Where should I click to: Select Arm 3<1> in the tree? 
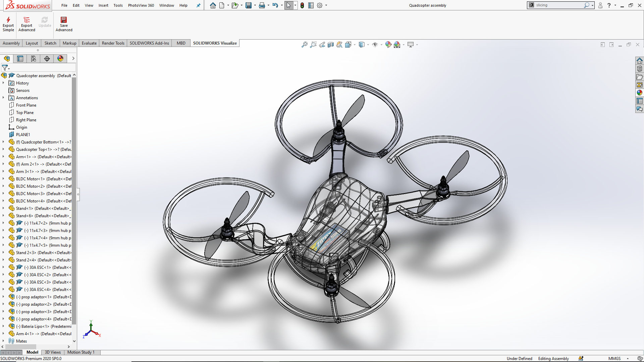pos(44,172)
